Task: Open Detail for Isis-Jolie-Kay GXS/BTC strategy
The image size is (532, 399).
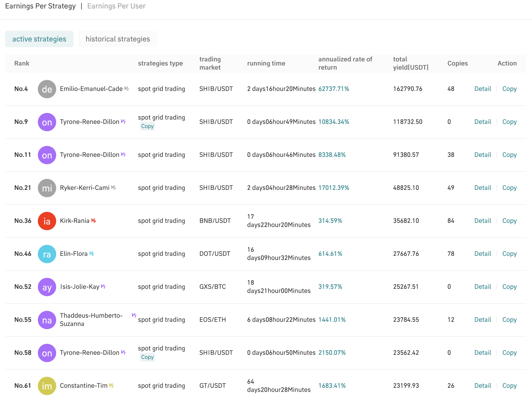Action: pos(482,287)
